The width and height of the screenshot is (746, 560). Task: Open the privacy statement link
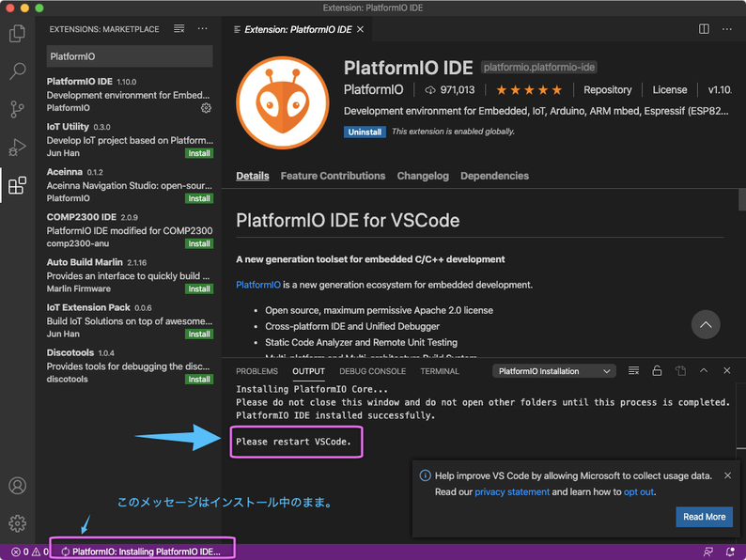tap(511, 492)
